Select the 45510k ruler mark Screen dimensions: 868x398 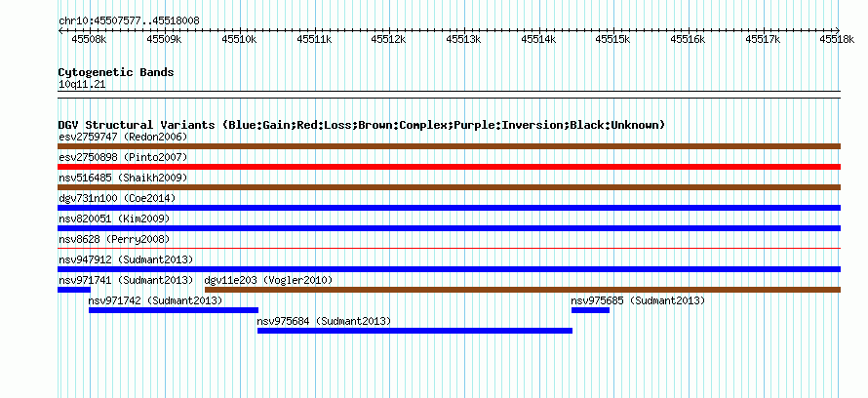(239, 39)
